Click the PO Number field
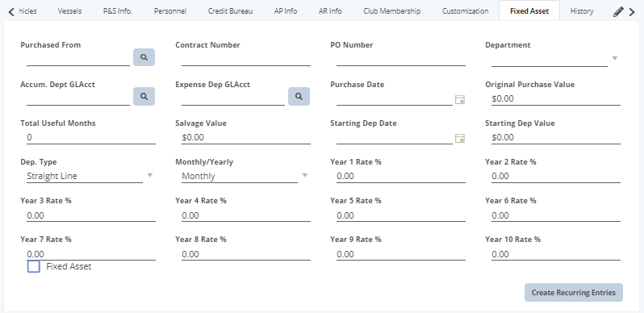This screenshot has height=313, width=644. pyautogui.click(x=401, y=60)
